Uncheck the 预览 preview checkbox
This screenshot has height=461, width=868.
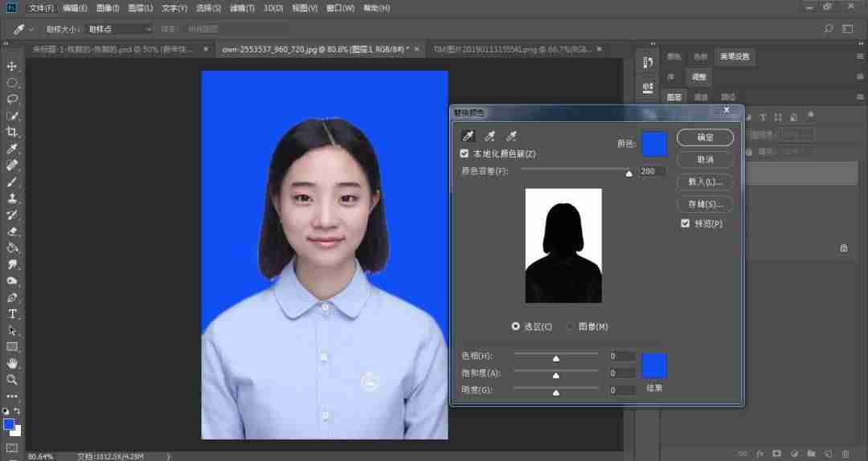pos(686,223)
